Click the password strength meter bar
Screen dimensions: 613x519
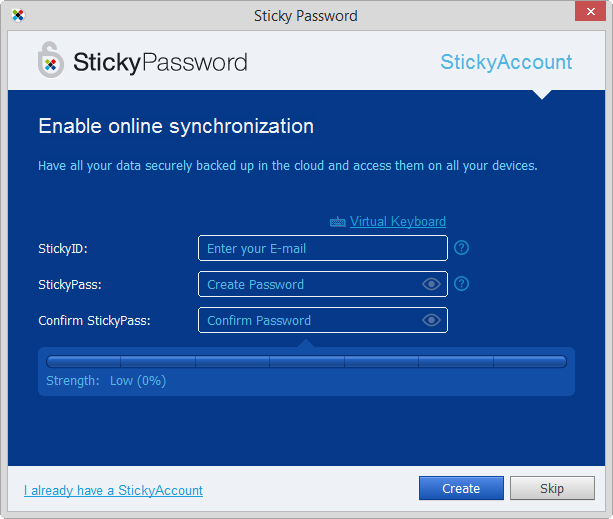[306, 362]
